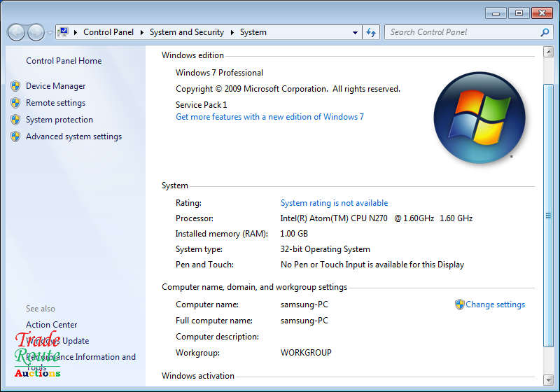Screen dimensions: 560x392
Task: Select the Windows 7 Professional text
Action: click(x=219, y=73)
